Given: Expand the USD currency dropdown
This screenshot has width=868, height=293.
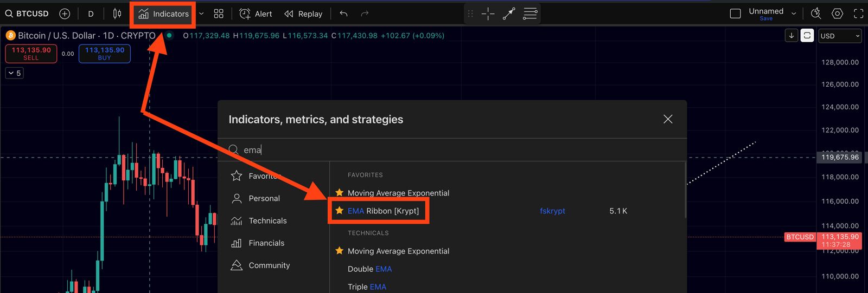Looking at the screenshot, I should (x=840, y=36).
